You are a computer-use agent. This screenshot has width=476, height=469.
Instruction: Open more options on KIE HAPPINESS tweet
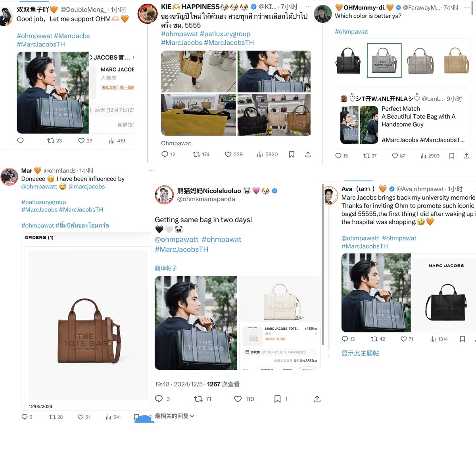coord(308,7)
